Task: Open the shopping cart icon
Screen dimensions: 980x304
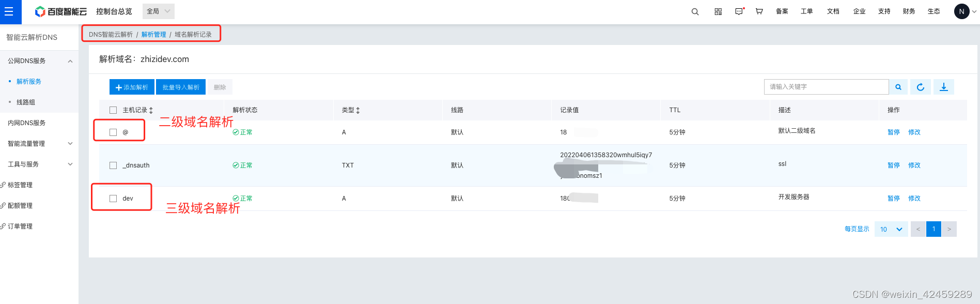Action: point(759,11)
